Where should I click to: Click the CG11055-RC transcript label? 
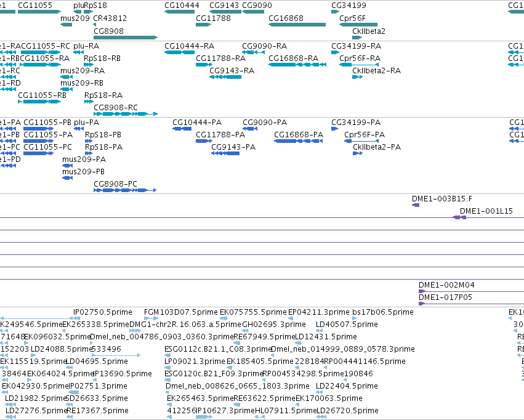(x=46, y=46)
